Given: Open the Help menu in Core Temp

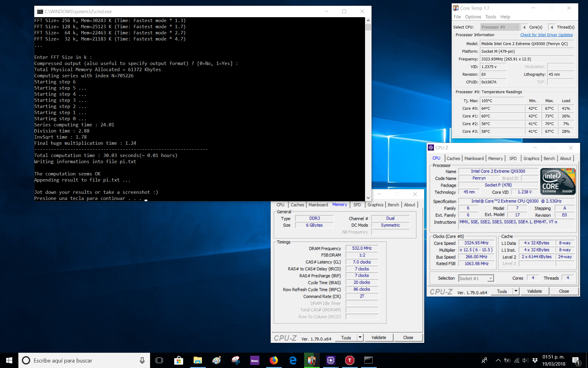Looking at the screenshot, I should click(505, 17).
